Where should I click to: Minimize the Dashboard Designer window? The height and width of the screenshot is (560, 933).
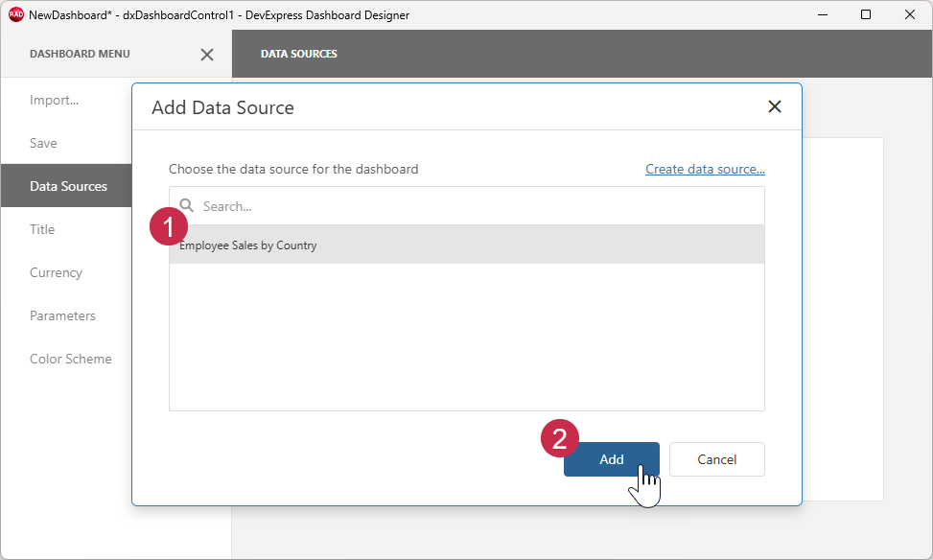click(x=823, y=15)
